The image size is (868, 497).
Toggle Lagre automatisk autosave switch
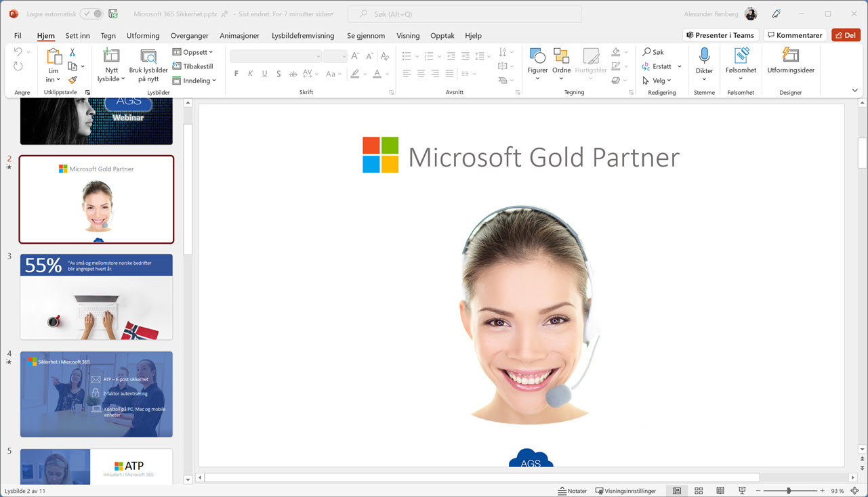coord(91,14)
